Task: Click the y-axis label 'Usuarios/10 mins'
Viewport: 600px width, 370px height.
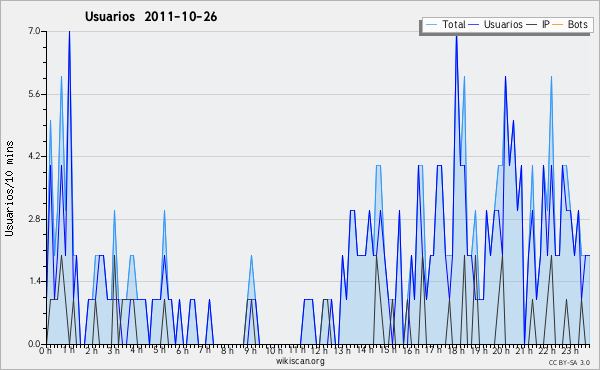Action: [x=10, y=189]
